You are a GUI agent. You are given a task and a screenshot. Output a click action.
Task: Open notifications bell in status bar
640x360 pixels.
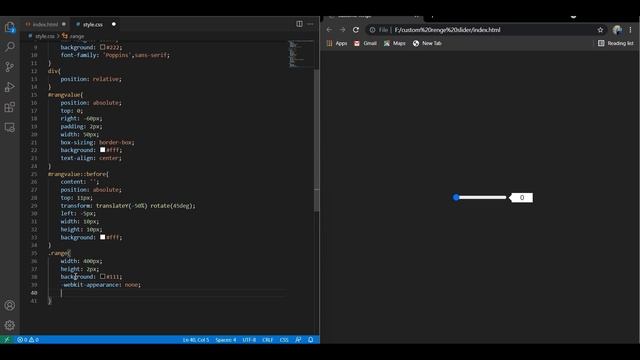(311, 340)
